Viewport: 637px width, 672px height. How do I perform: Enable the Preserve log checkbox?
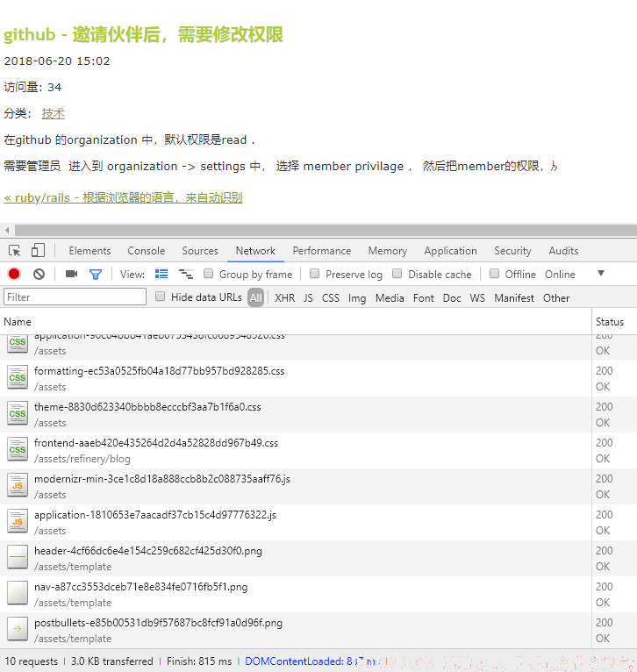315,274
